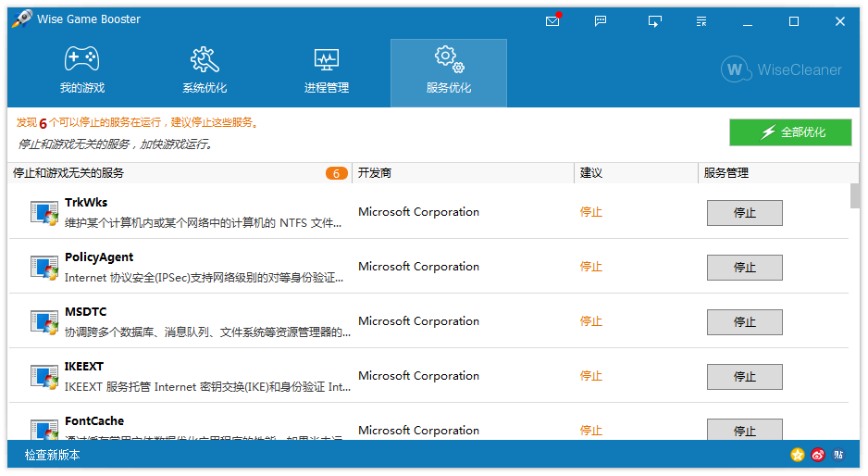Go to the 进程管理 tab
The image size is (868, 476).
pyautogui.click(x=327, y=72)
